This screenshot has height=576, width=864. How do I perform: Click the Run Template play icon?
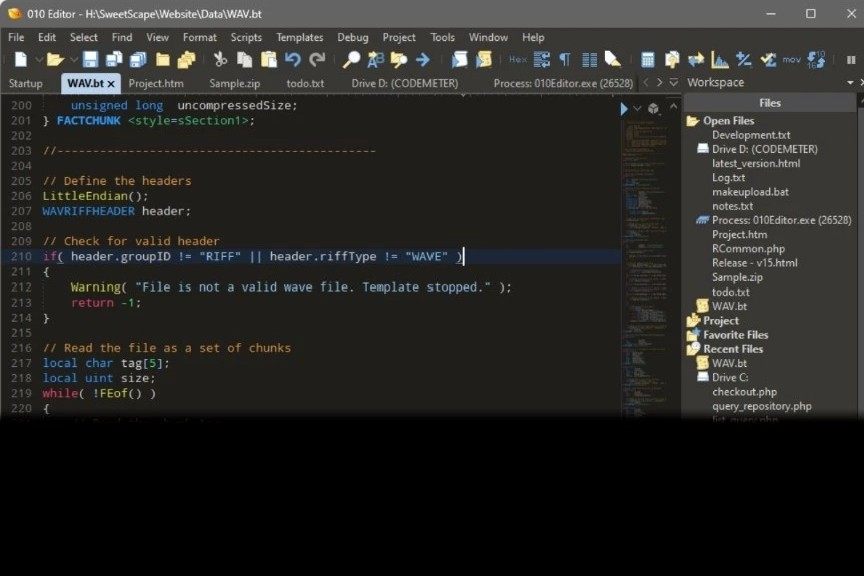625,108
